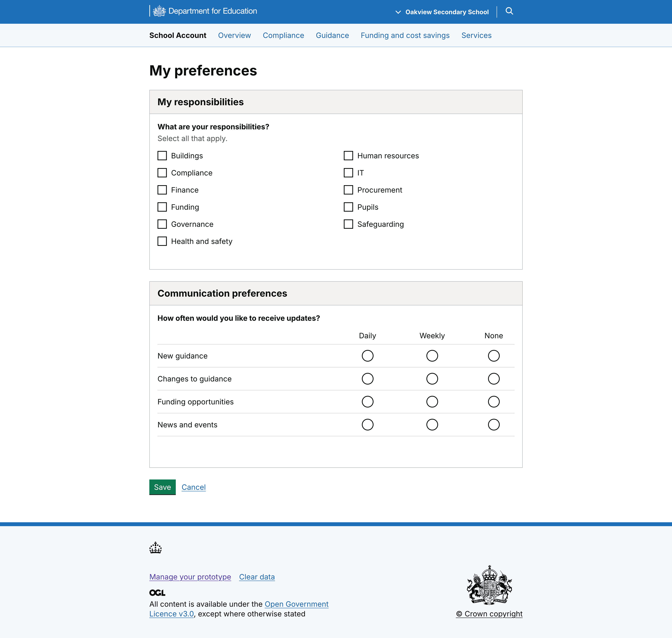Expand the Oakview Secondary School dropdown
672x638 pixels.
[442, 12]
